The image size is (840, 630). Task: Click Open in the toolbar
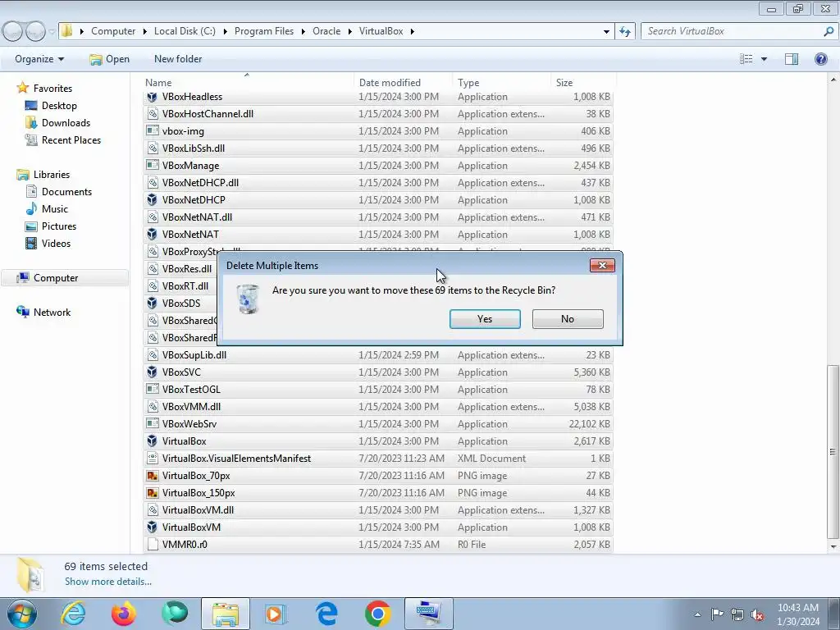click(110, 59)
